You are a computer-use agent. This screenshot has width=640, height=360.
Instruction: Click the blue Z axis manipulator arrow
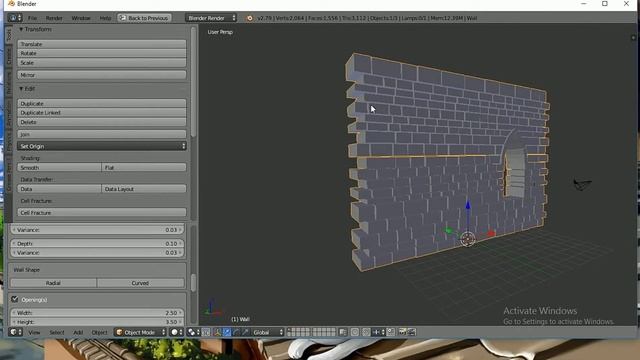(x=468, y=205)
